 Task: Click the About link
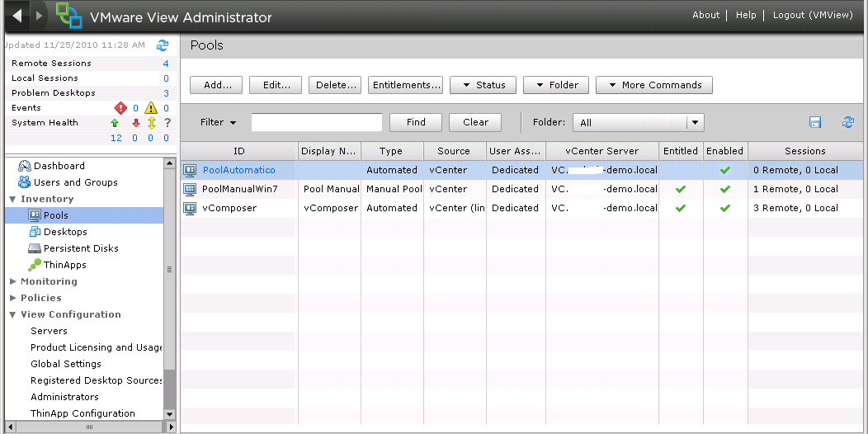coord(705,15)
